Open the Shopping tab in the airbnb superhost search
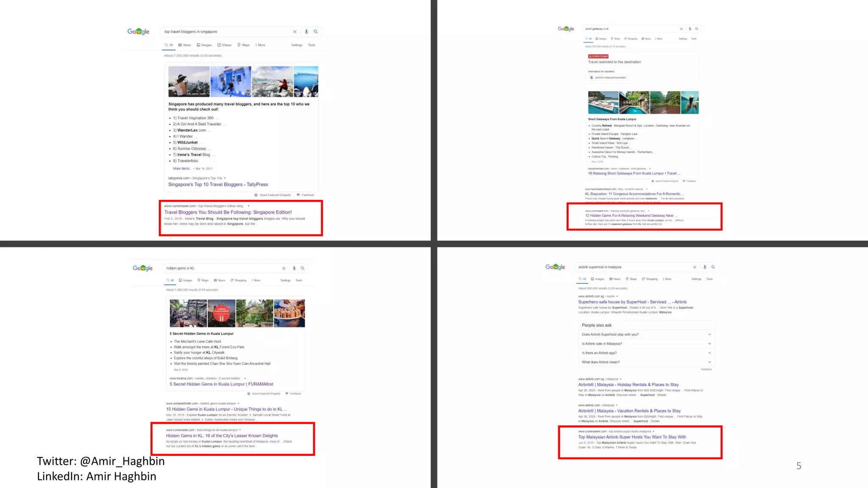Viewport: 868px width, 488px height. (649, 279)
